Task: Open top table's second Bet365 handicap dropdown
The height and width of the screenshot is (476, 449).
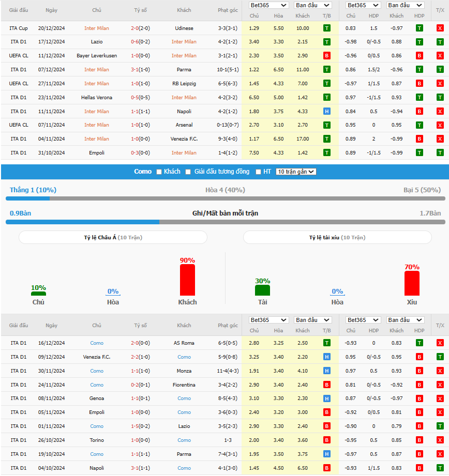Action: click(x=363, y=5)
